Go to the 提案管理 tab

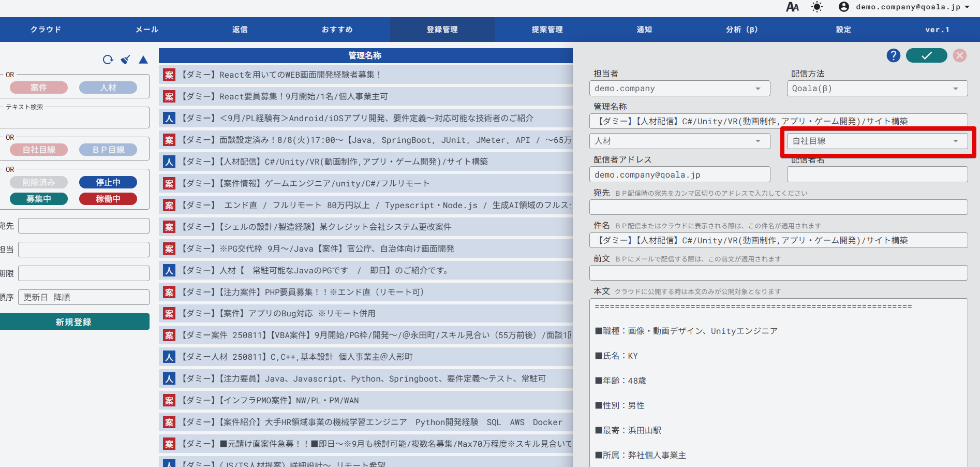547,30
